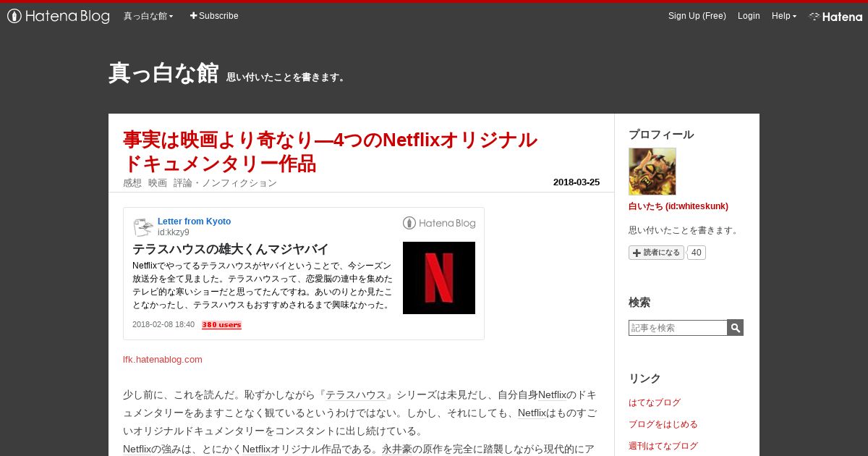
Task: Expand the 真っ白な館 blog dropdown
Action: [148, 16]
